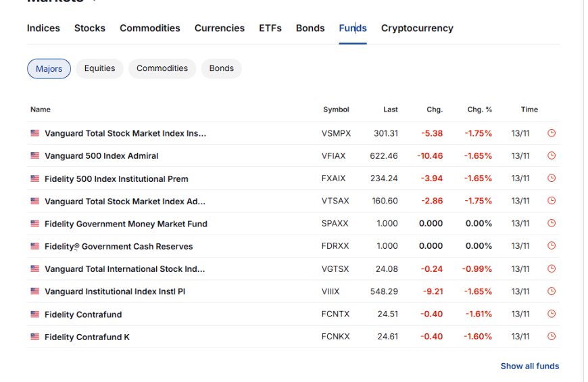Image resolution: width=588 pixels, height=382 pixels.
Task: Click clock icon in Vanguard 500 Index Admiral row
Action: [552, 156]
